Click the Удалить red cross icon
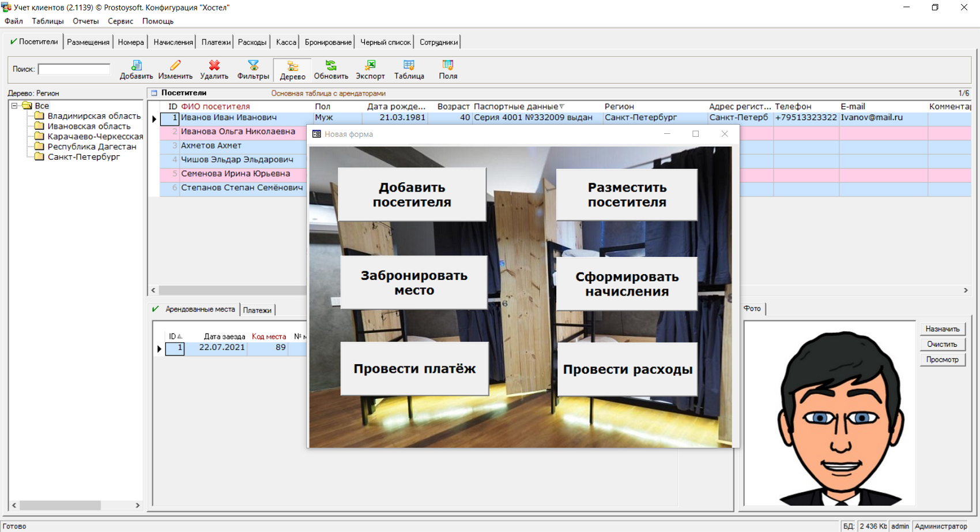Screen dimensions: 980x532 tap(214, 66)
